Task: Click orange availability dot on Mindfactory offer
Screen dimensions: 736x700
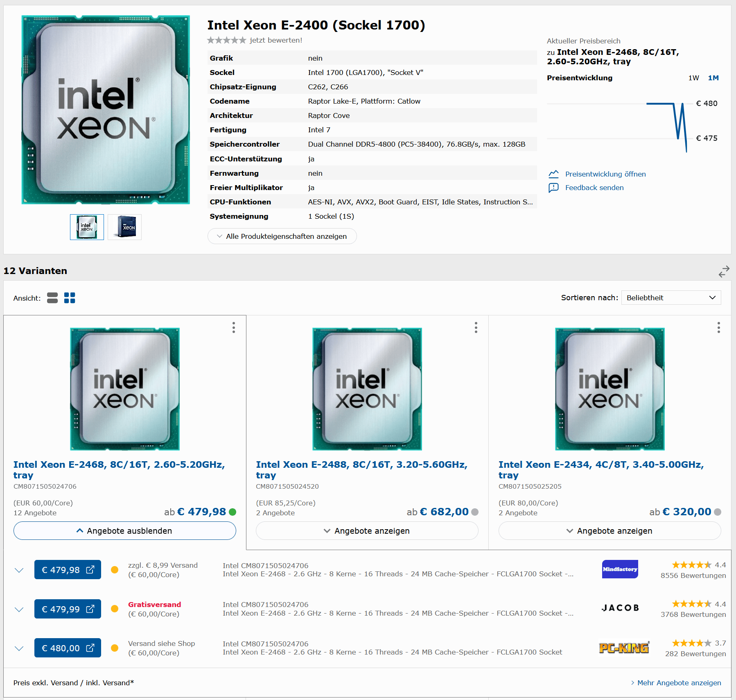Action: click(x=115, y=570)
